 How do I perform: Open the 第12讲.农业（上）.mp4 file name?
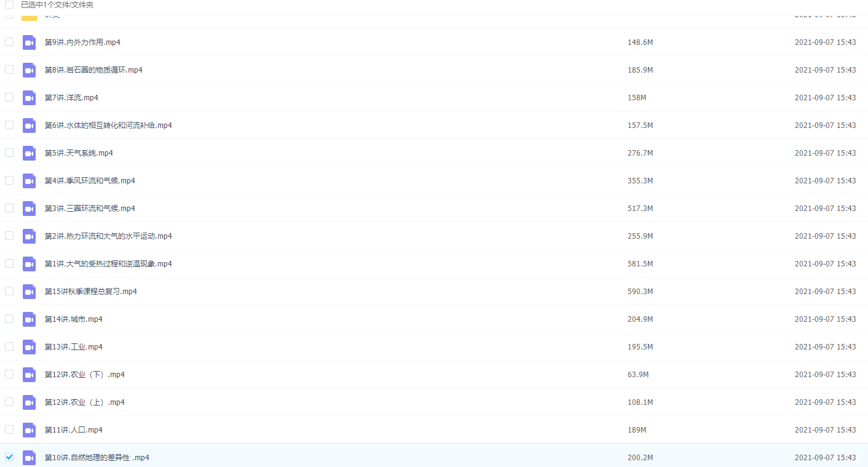tap(85, 402)
